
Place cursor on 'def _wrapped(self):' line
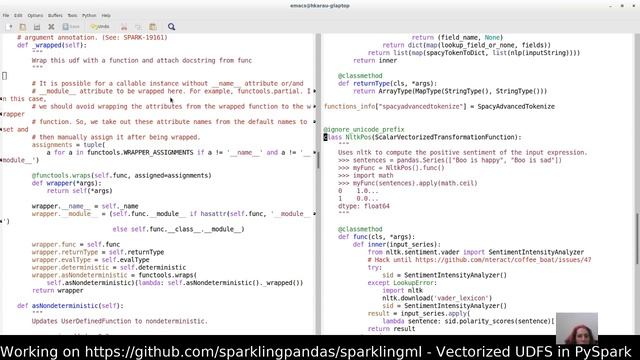52,45
